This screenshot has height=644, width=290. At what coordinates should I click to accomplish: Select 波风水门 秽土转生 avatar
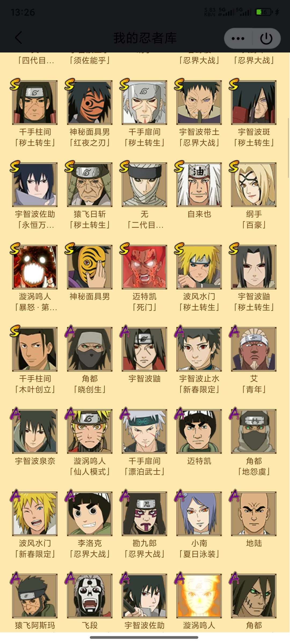point(199,267)
